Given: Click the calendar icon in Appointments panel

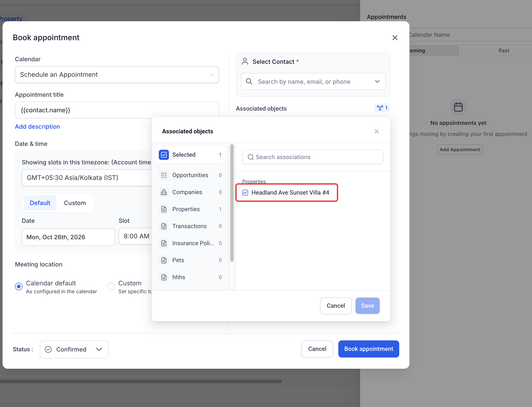Looking at the screenshot, I should click(x=458, y=107).
